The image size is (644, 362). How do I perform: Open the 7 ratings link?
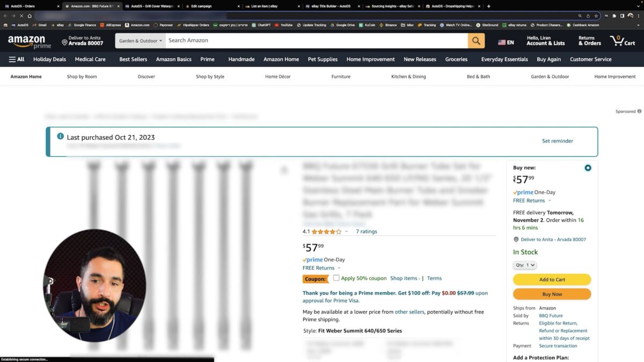(x=367, y=232)
